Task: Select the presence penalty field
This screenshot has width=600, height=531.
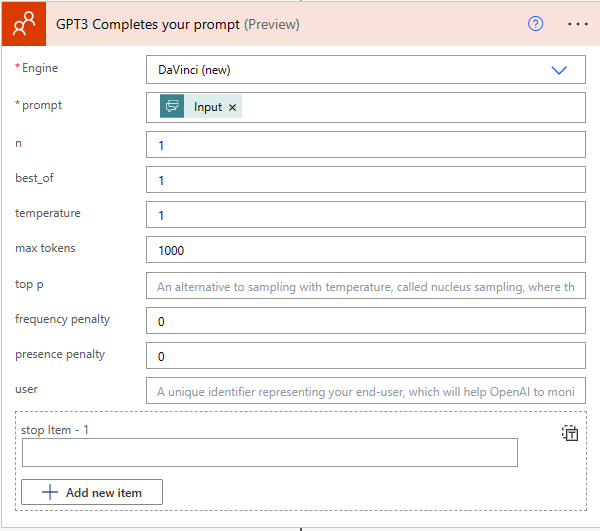Action: tap(365, 356)
